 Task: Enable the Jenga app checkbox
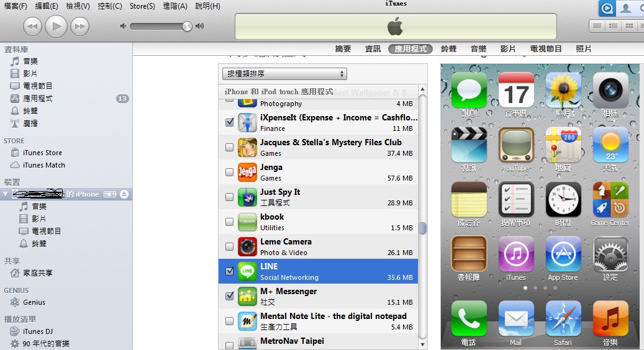pos(230,172)
